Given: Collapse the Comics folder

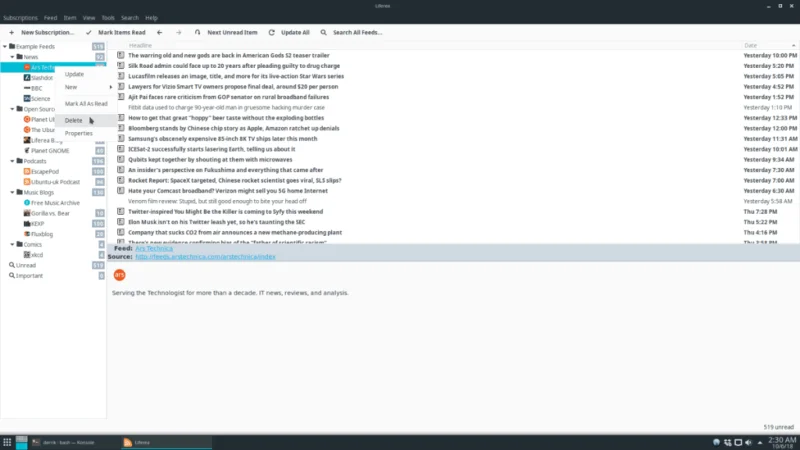Looking at the screenshot, I should [x=12, y=244].
